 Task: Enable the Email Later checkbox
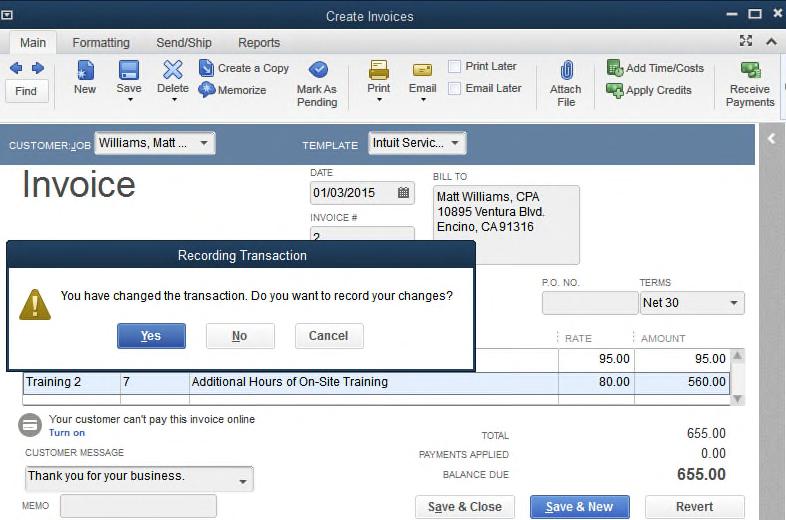pyautogui.click(x=455, y=88)
